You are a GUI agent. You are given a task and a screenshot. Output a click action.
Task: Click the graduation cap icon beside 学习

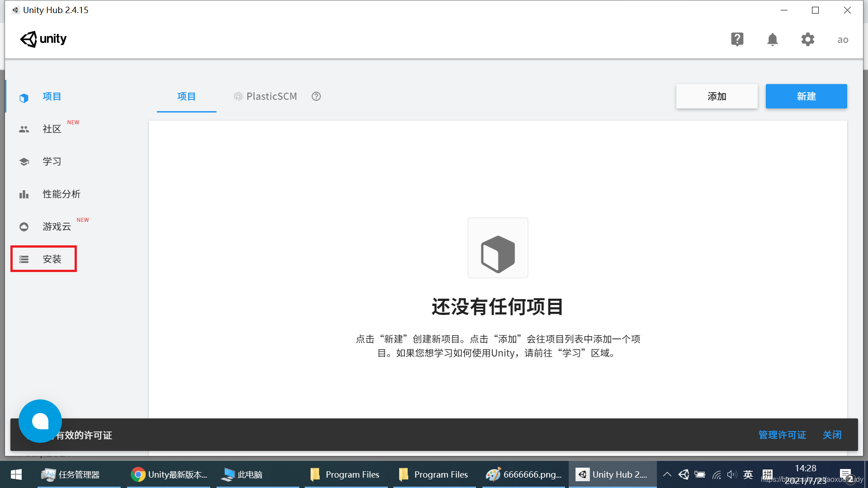pos(24,162)
